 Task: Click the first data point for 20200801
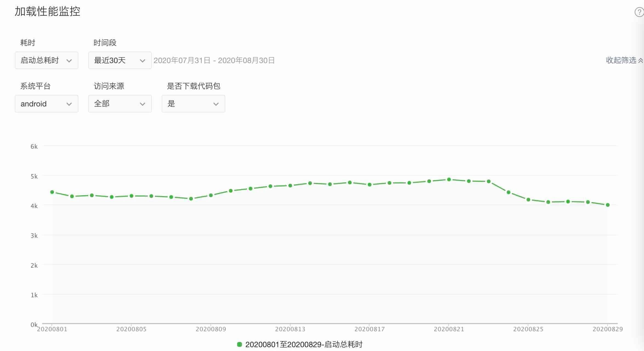coord(52,192)
